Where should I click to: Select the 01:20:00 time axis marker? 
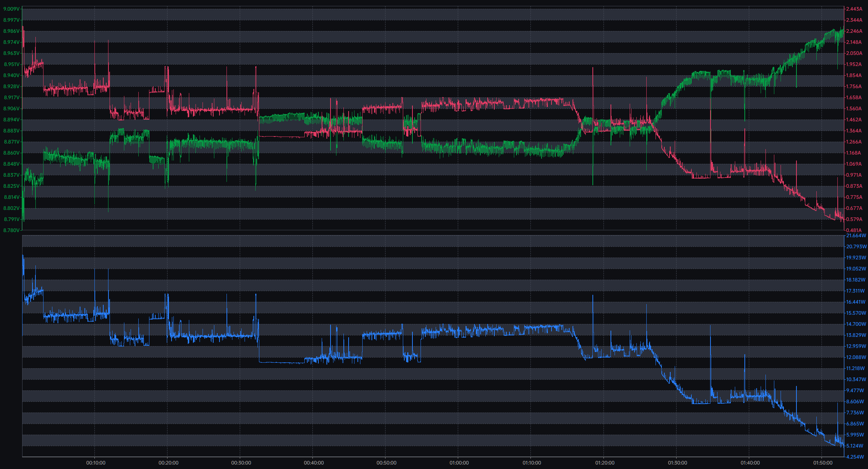pyautogui.click(x=605, y=463)
